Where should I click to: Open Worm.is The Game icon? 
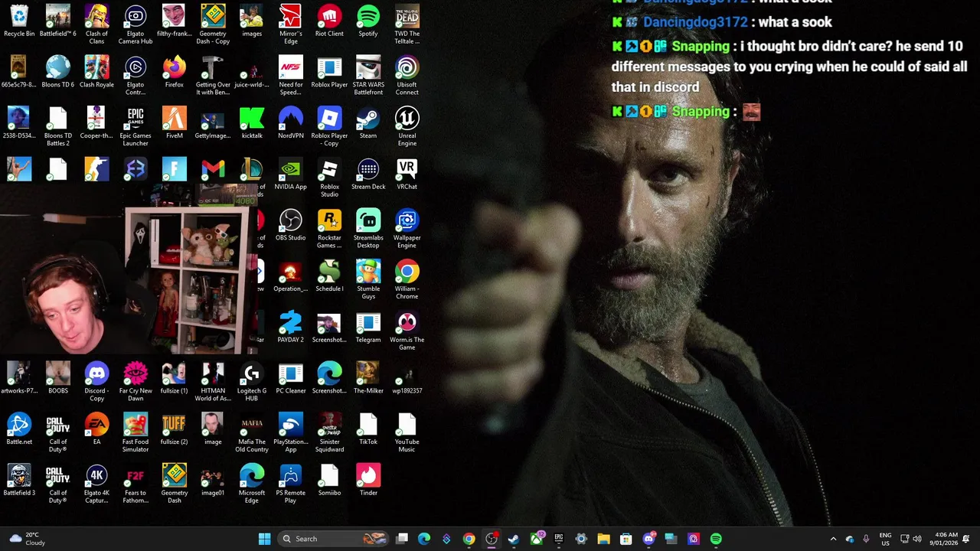[407, 331]
